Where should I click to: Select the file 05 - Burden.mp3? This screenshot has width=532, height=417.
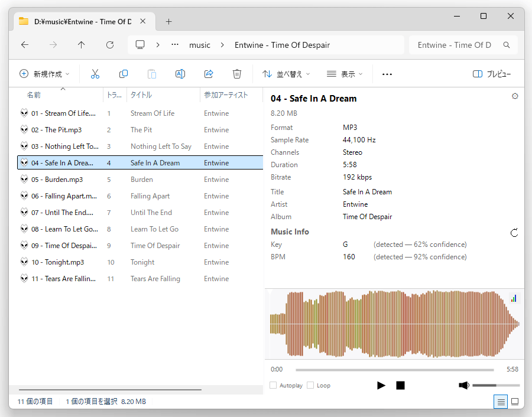(x=57, y=180)
